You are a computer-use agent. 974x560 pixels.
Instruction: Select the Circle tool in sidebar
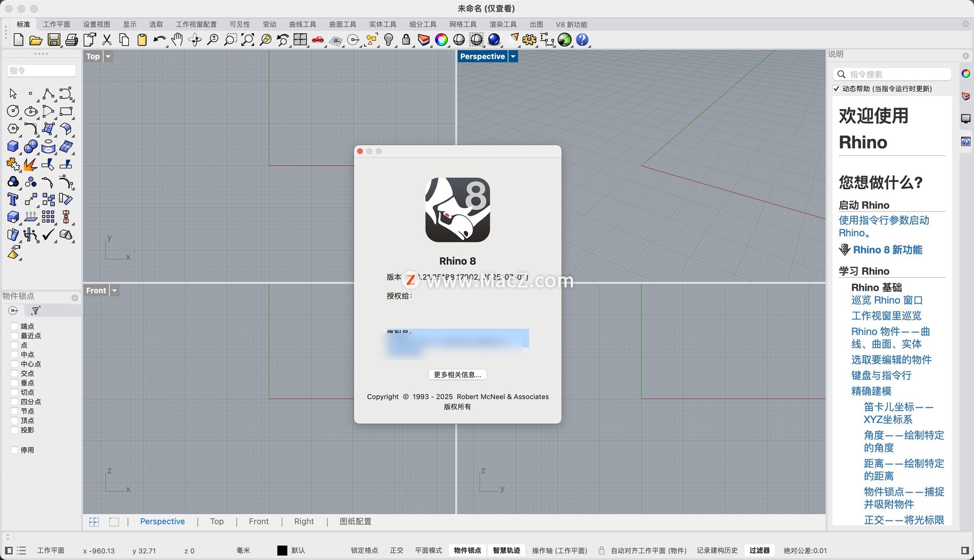pos(13,111)
